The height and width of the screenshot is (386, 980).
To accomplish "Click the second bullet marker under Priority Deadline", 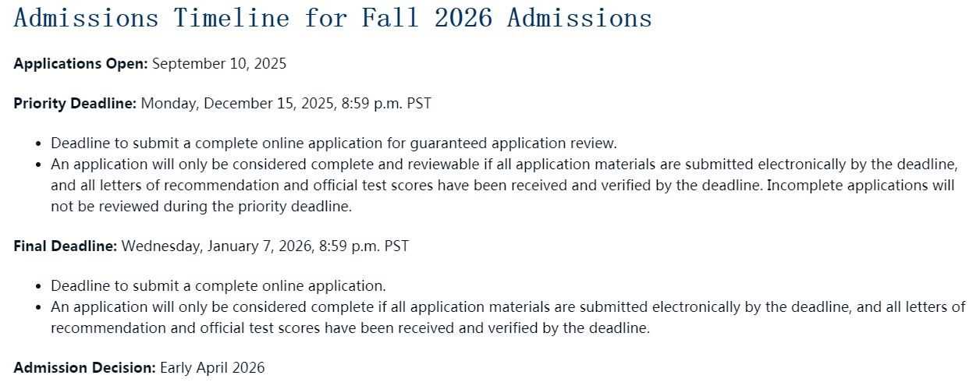I will [39, 165].
